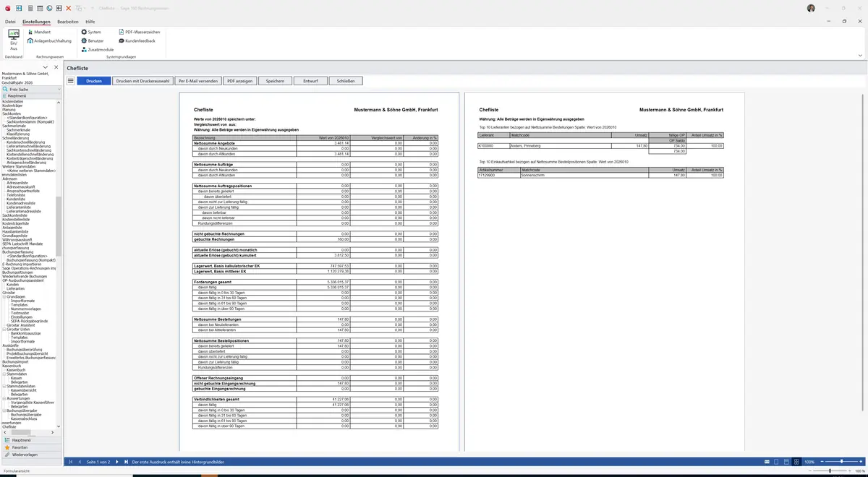
Task: Click Speichern button
Action: (x=275, y=81)
